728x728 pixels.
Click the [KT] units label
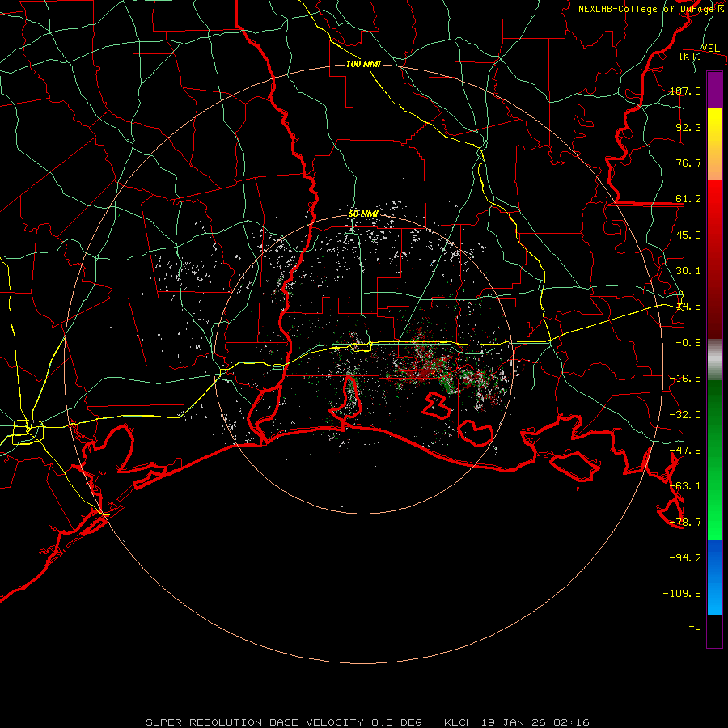tap(691, 56)
